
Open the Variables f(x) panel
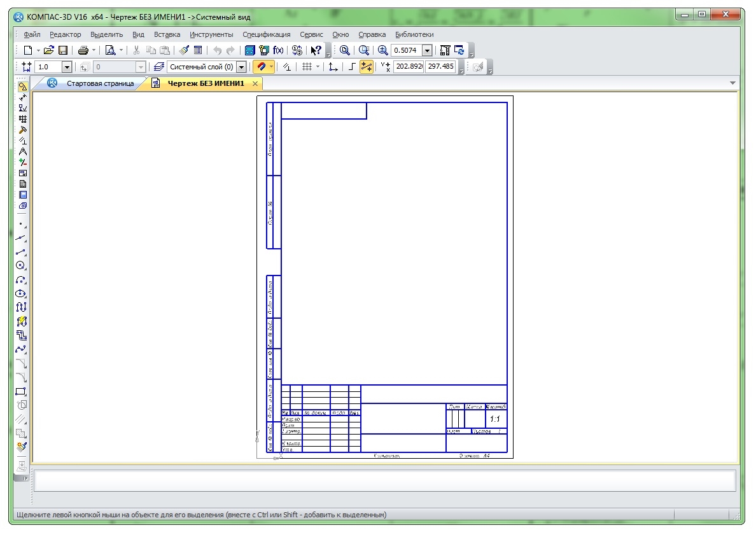coord(279,50)
